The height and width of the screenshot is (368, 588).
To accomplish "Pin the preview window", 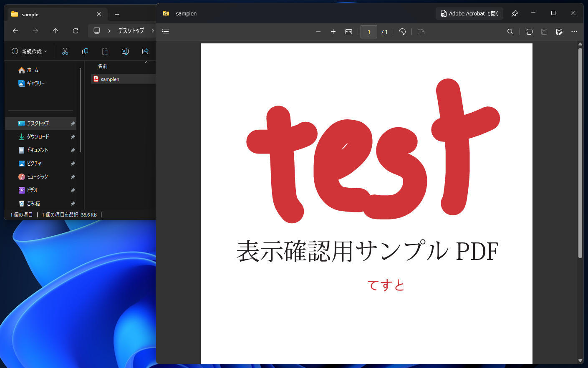I will 515,13.
